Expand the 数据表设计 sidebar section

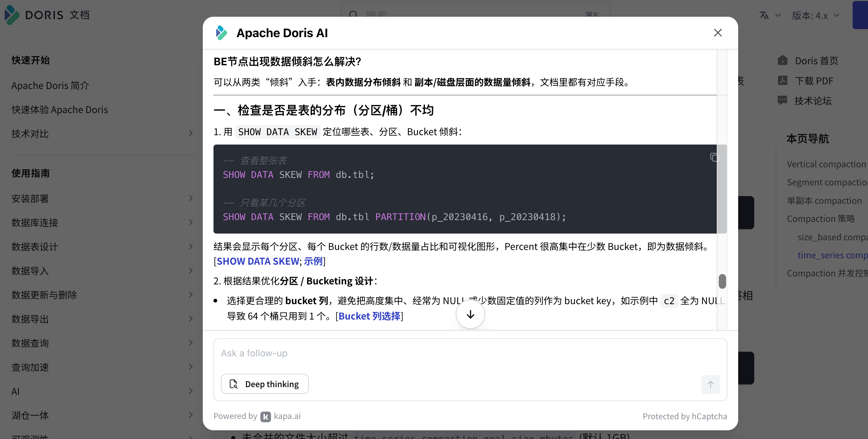coord(191,246)
